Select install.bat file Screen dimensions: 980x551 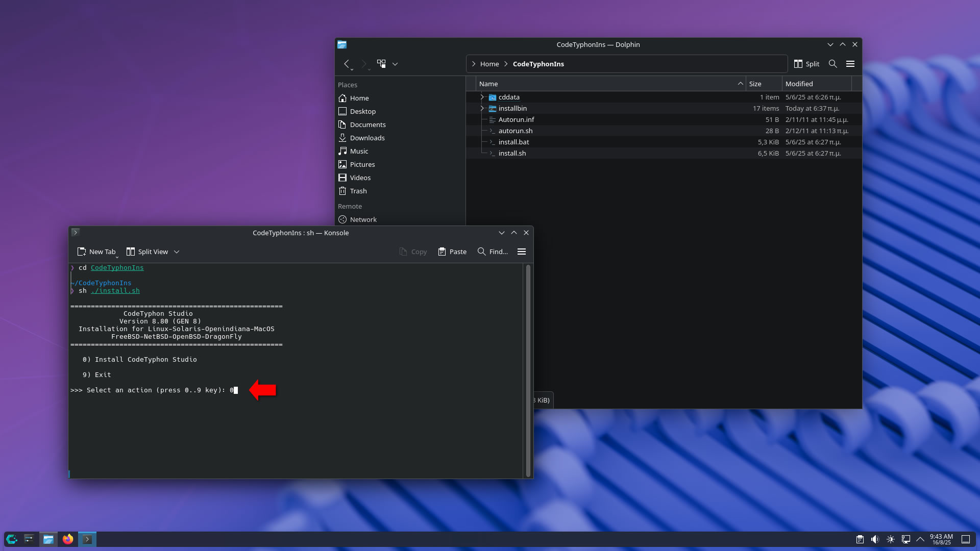pyautogui.click(x=513, y=142)
